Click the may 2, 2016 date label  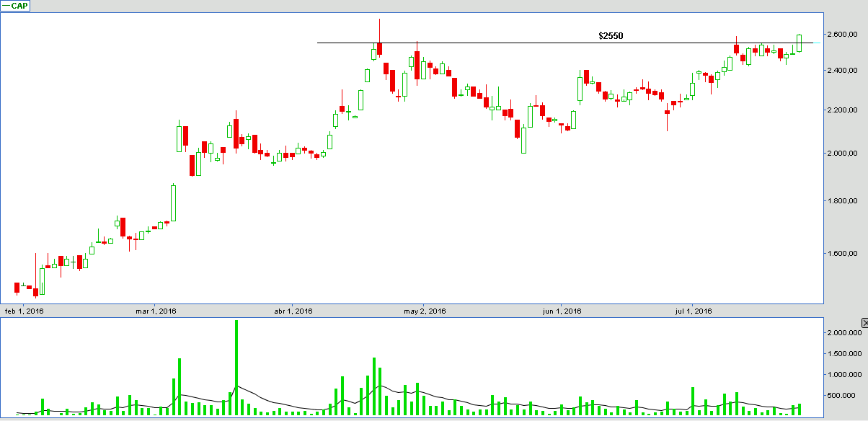tap(425, 311)
